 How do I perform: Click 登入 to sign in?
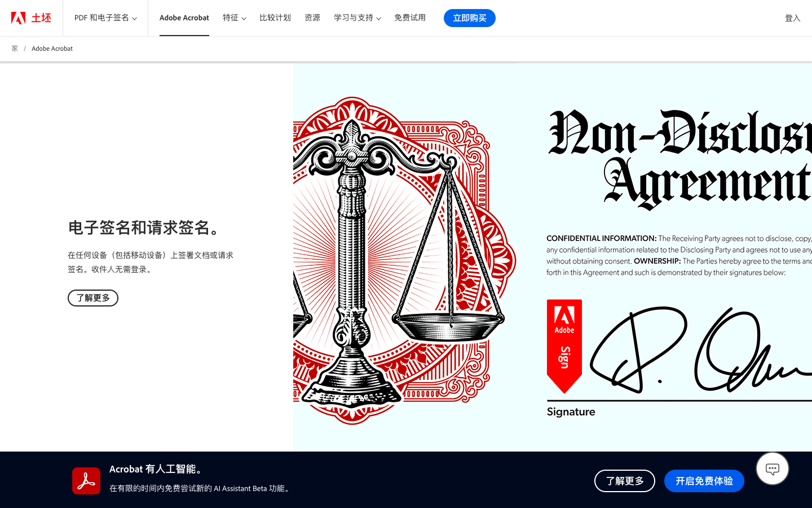(793, 18)
